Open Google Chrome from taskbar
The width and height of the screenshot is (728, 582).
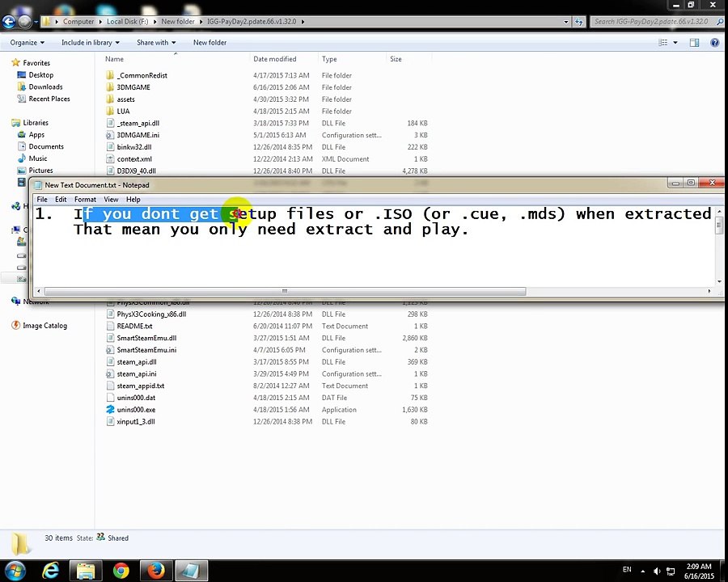[121, 571]
